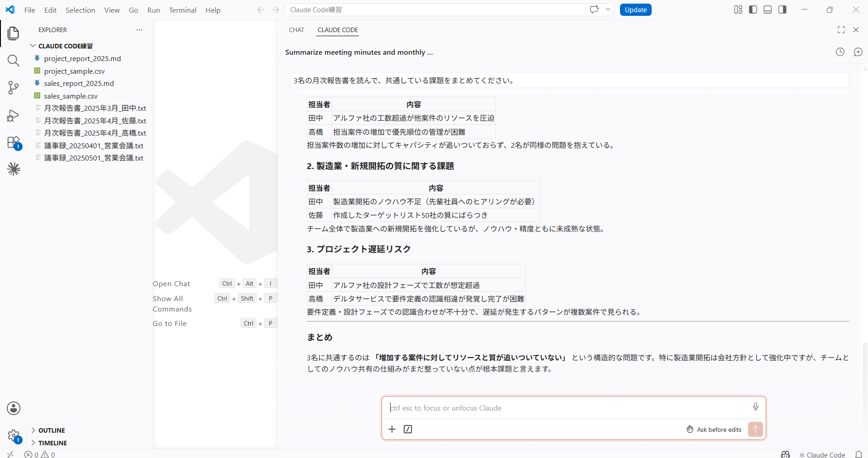The image size is (868, 458).
Task: Open Claude Code session history clock
Action: click(x=840, y=52)
